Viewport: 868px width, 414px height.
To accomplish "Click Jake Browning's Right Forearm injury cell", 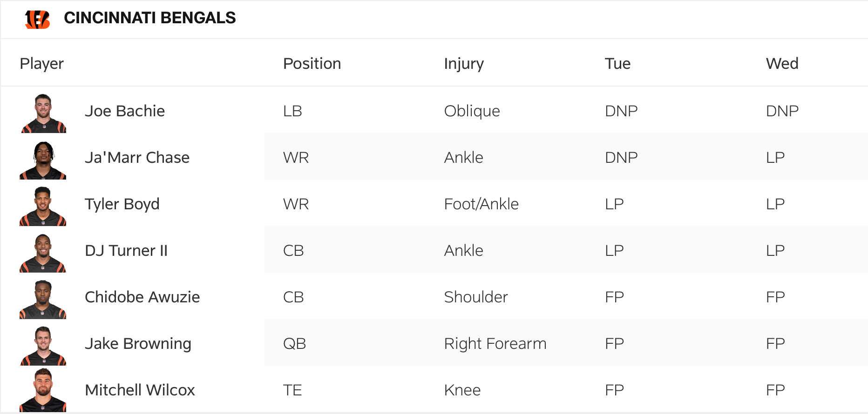I will [495, 344].
